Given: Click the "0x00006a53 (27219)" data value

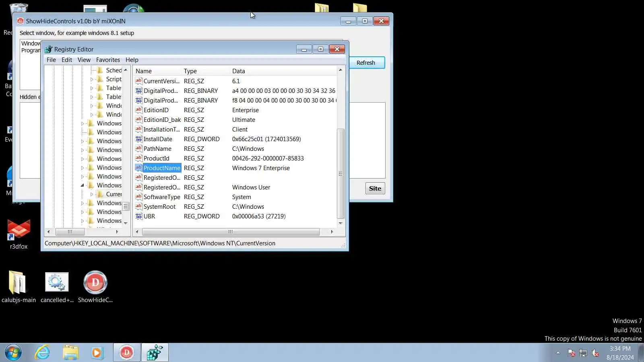Looking at the screenshot, I should tap(259, 216).
